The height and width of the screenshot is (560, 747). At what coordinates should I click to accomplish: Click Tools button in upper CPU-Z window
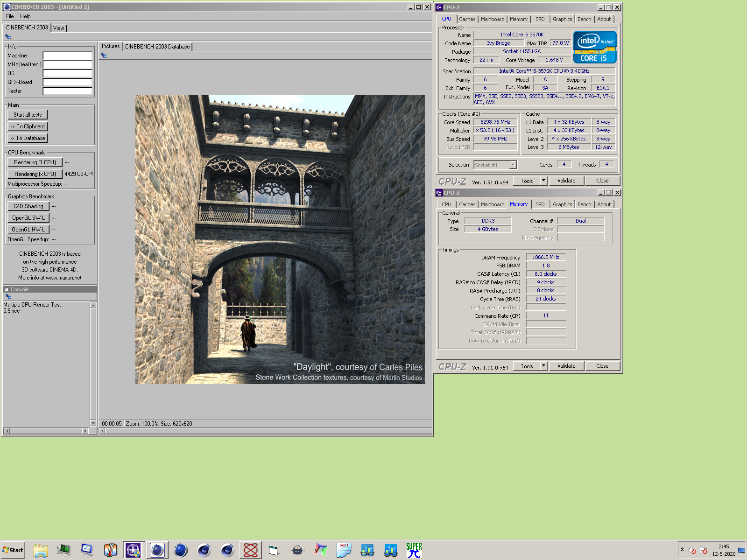click(527, 181)
